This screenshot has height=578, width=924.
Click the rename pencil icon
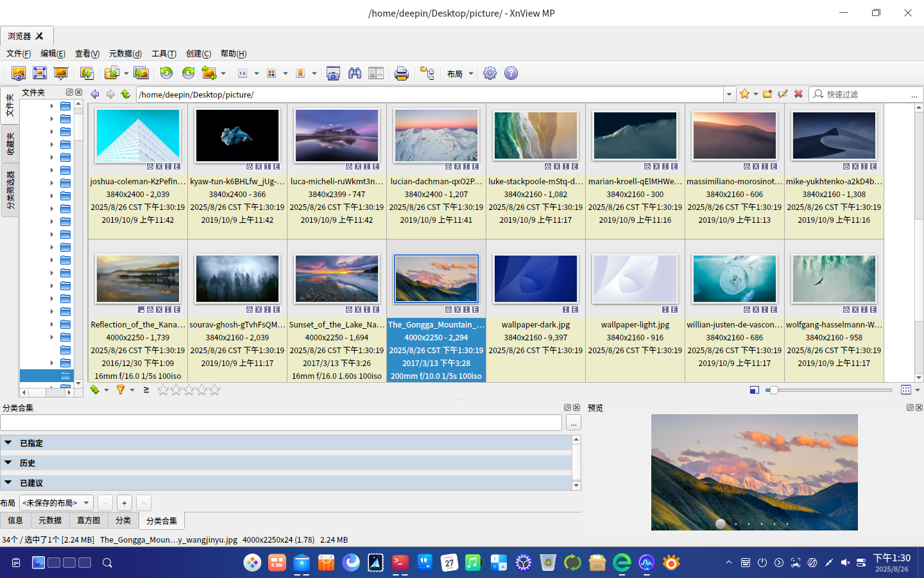(x=783, y=94)
